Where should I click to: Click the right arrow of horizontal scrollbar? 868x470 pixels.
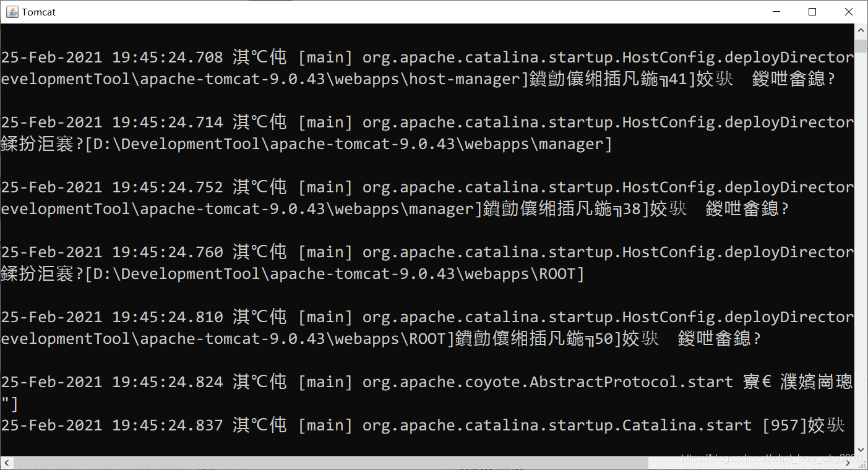click(849, 463)
